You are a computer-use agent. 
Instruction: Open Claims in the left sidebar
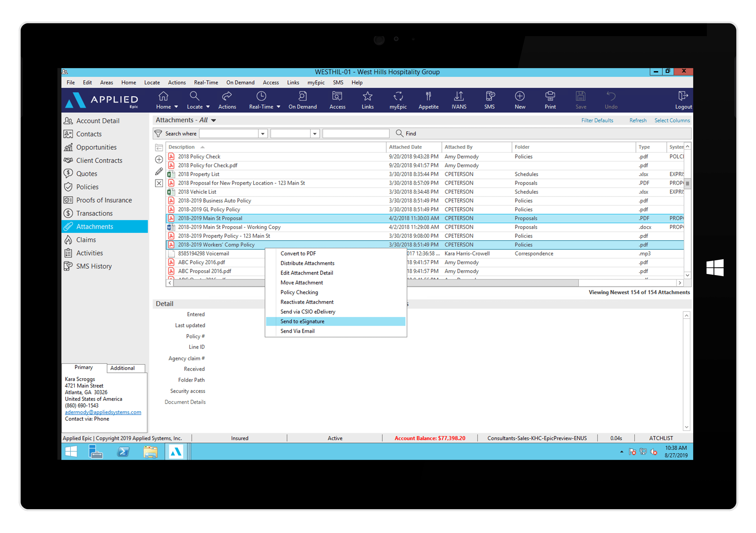[x=86, y=240]
